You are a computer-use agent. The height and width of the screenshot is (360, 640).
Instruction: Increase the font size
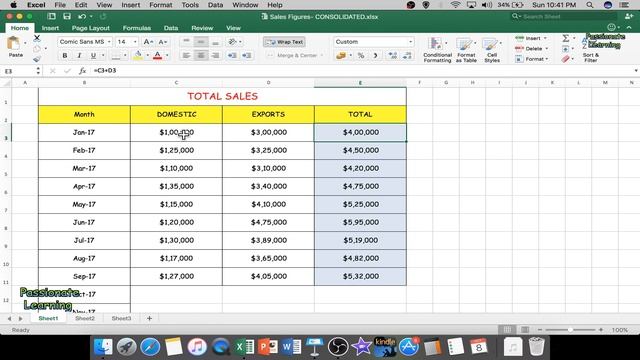pyautogui.click(x=148, y=42)
